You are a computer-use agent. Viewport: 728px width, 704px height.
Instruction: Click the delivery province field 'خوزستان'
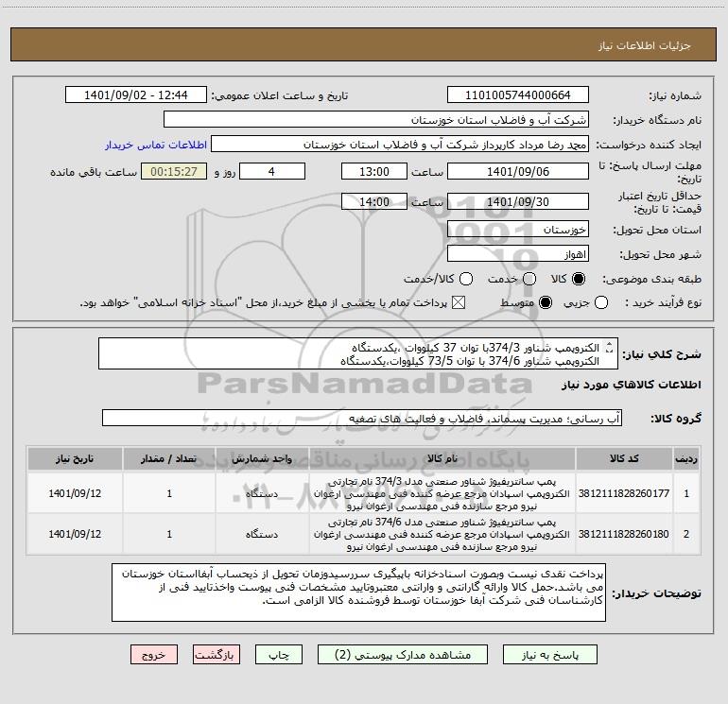point(518,230)
